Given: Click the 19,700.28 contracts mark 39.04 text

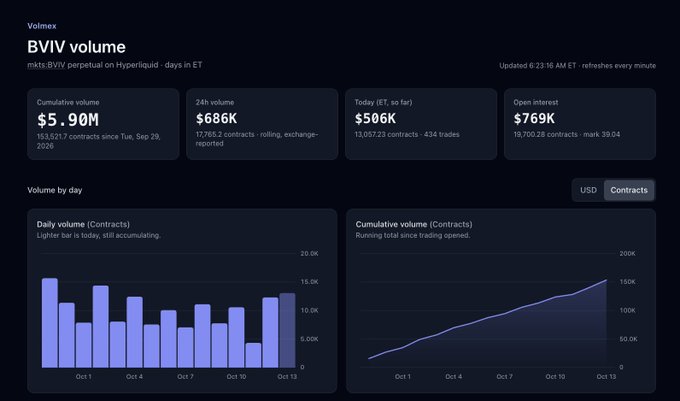Looking at the screenshot, I should pyautogui.click(x=567, y=134).
